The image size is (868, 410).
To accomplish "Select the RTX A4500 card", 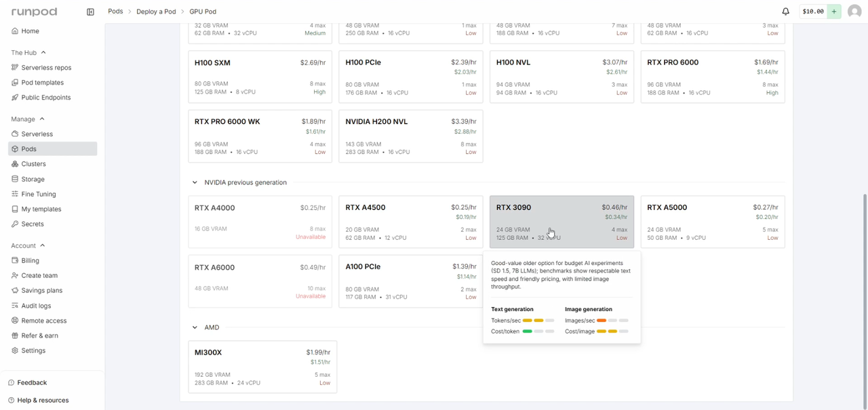I will pyautogui.click(x=411, y=222).
